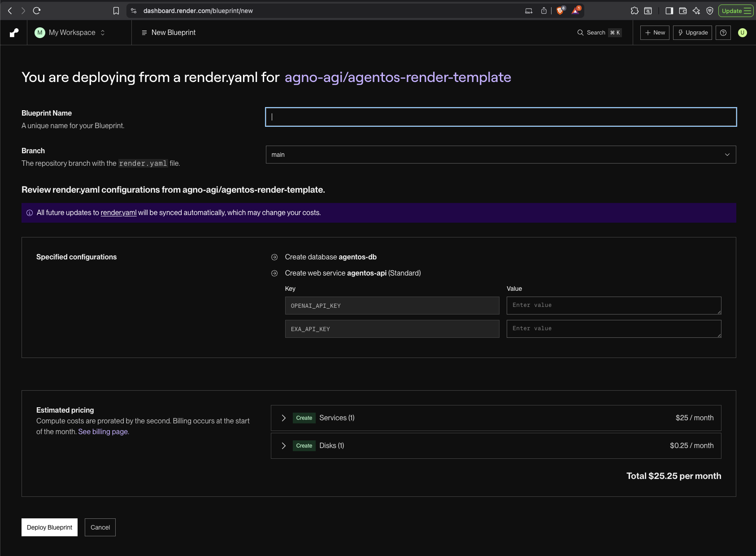
Task: Open the See billing page link
Action: [103, 431]
